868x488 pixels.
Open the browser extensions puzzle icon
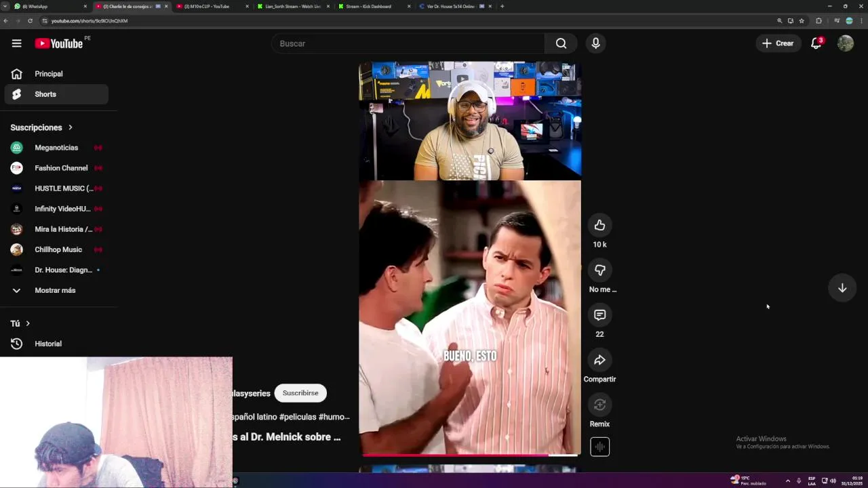pos(818,21)
